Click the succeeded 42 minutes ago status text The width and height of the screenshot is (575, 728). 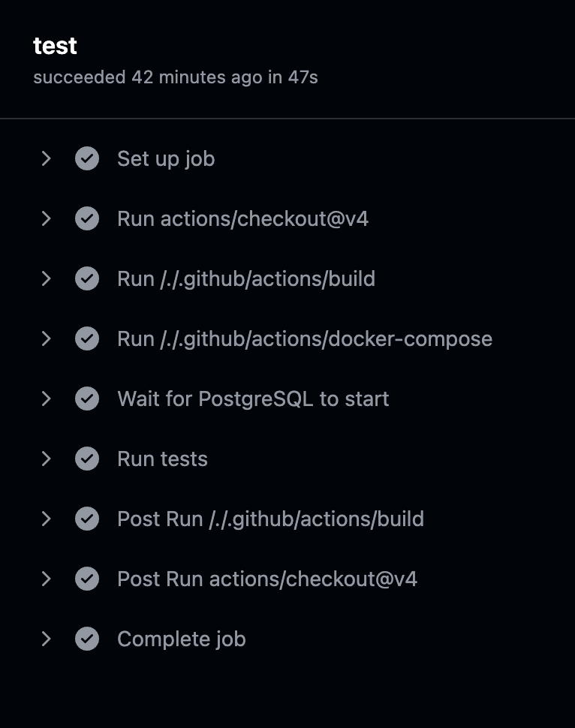[176, 77]
